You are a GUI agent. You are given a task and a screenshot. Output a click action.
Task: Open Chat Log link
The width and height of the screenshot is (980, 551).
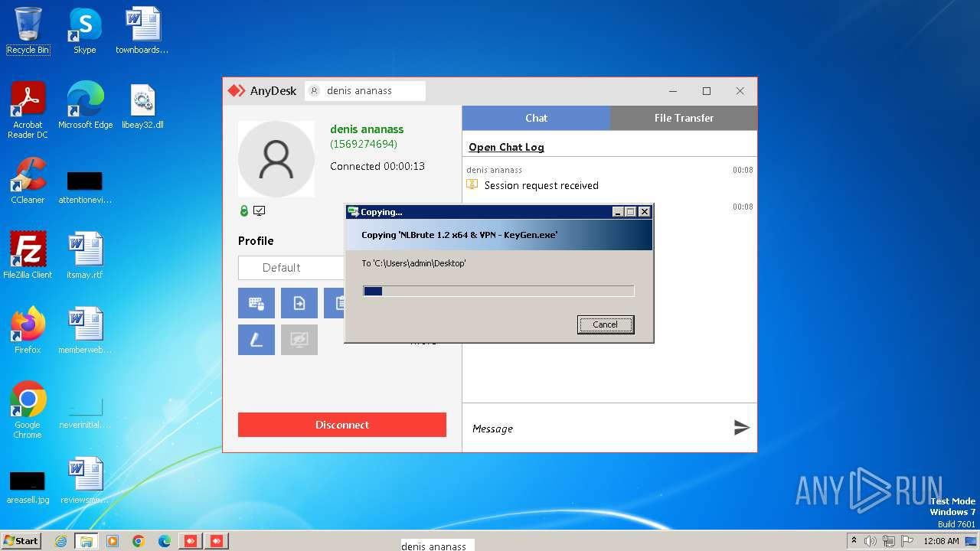(506, 147)
